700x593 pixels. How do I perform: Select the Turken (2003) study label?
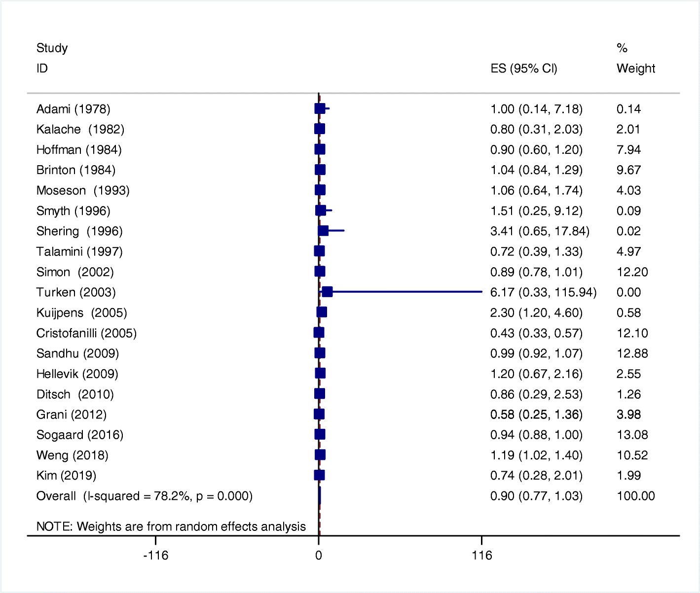point(76,292)
